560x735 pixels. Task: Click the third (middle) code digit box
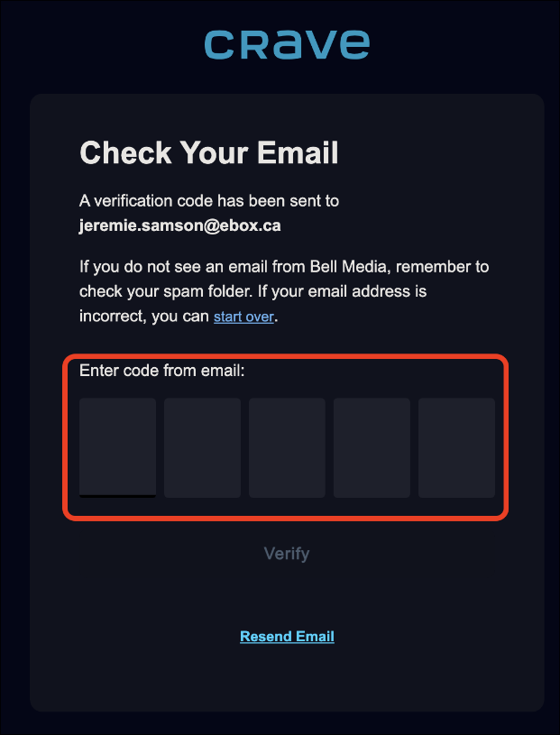[x=287, y=447]
